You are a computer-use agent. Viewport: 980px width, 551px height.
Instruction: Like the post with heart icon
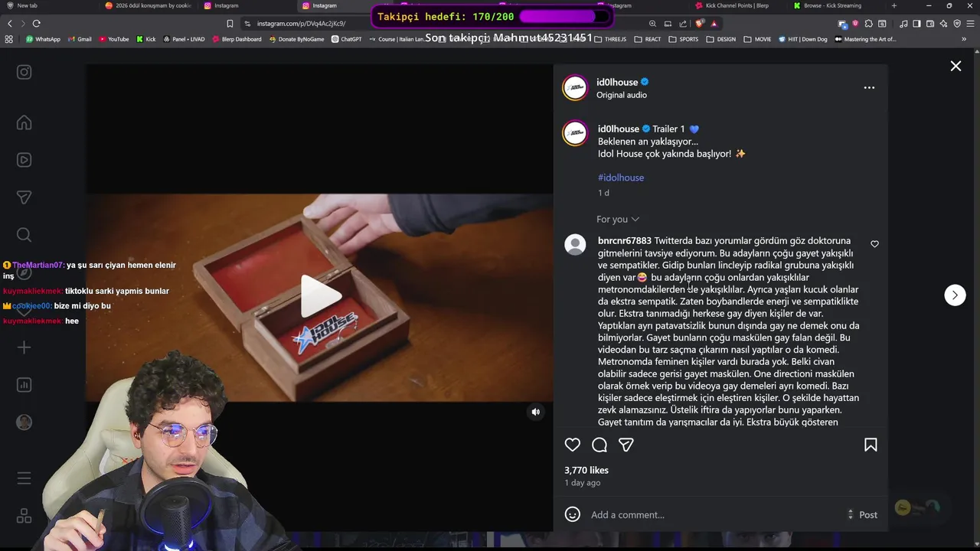coord(573,445)
